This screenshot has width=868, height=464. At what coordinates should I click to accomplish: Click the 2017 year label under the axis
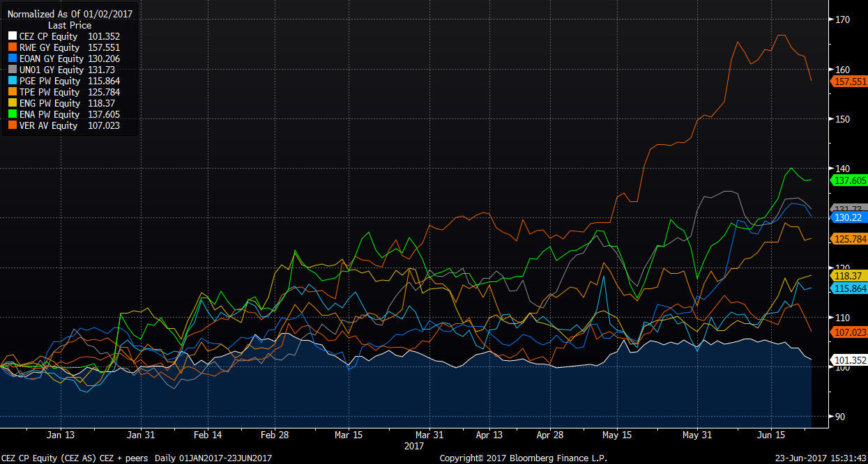tap(414, 444)
